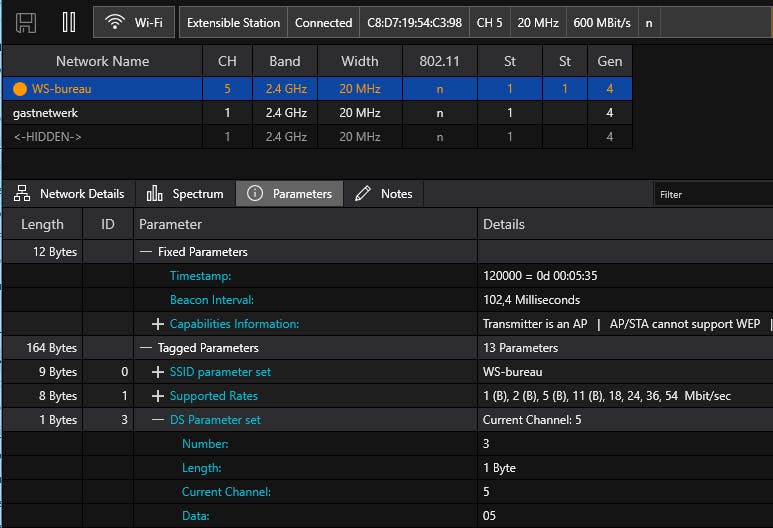
Task: Select the Parameters tab
Action: coord(289,194)
